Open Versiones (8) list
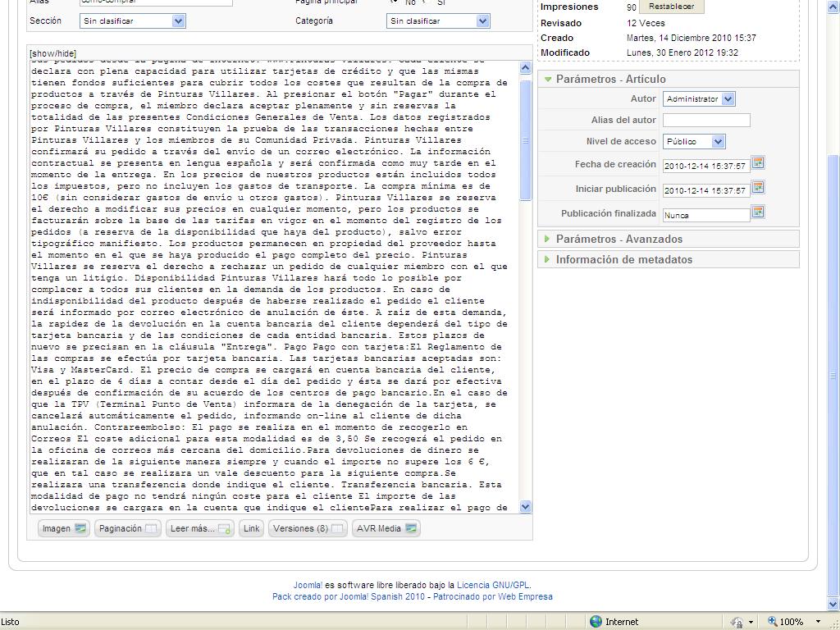Screen dimensions: 840x630 click(308, 528)
